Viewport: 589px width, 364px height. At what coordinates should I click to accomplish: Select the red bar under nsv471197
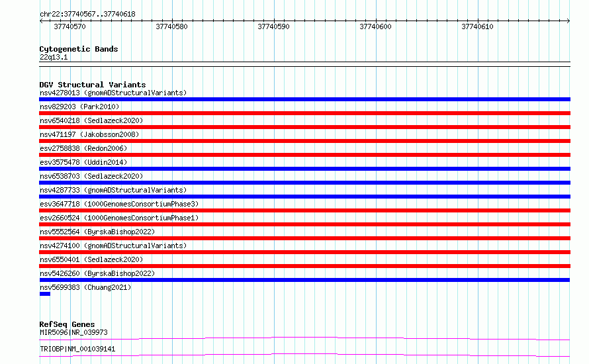304,141
